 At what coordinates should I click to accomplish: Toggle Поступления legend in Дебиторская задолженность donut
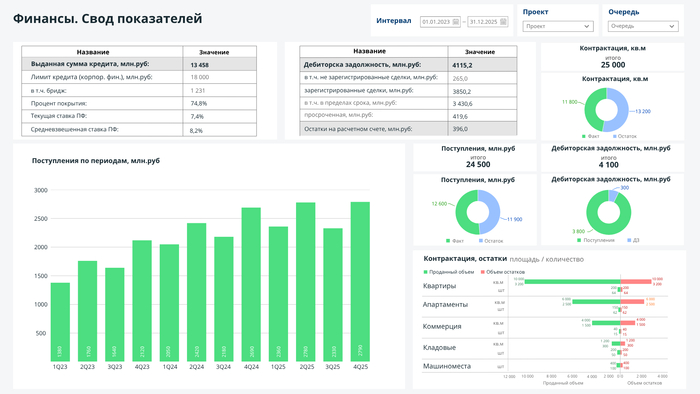tap(596, 240)
